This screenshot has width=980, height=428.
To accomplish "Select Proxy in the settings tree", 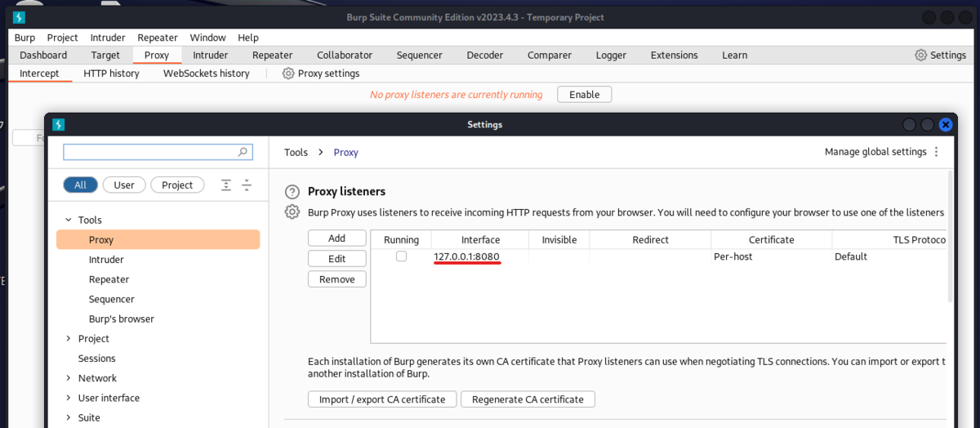I will pos(158,240).
